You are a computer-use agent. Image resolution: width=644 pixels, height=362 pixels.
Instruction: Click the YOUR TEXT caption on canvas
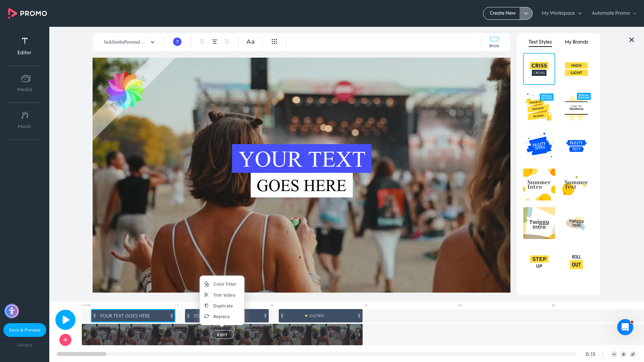coord(302,159)
